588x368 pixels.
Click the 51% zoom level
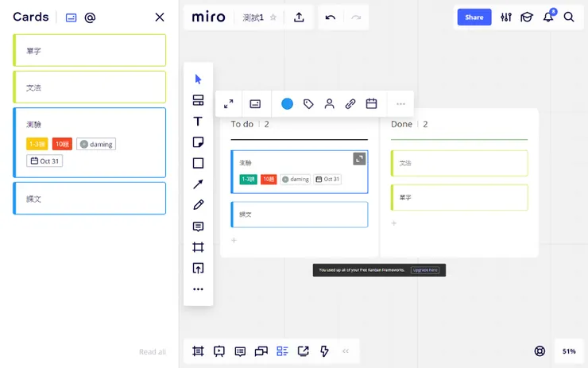[x=569, y=351]
